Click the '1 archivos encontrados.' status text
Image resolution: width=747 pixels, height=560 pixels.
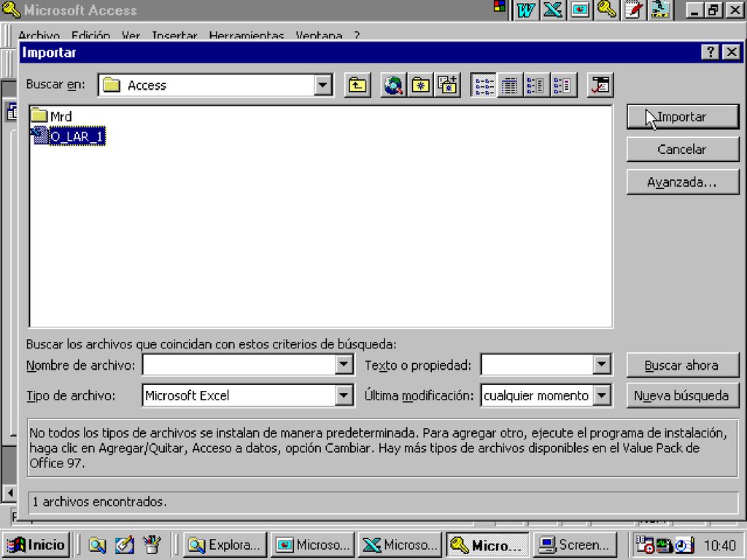(x=99, y=502)
